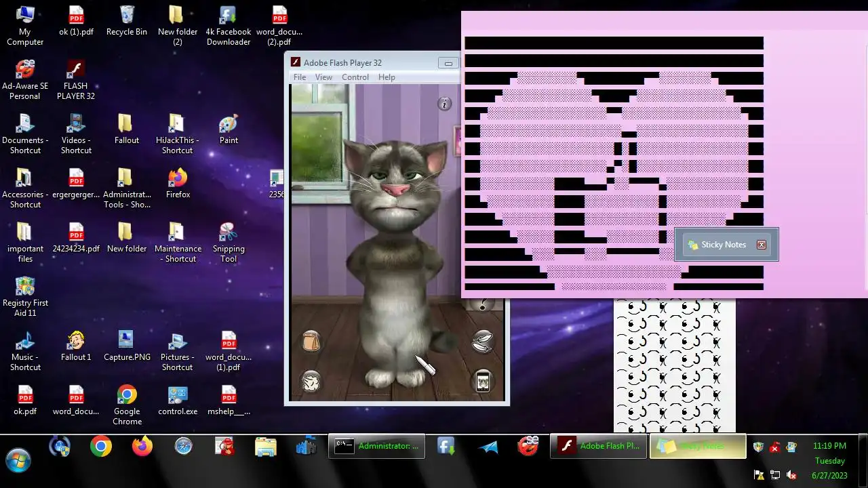Launch Chrome from the taskbar
Screen dimensions: 868x488
(x=101, y=446)
